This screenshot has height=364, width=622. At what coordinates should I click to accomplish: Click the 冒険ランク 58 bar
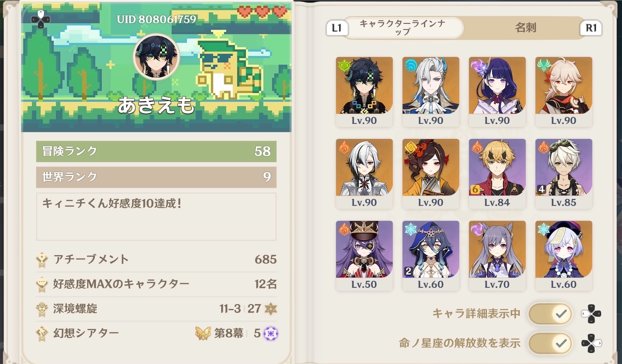(x=156, y=151)
